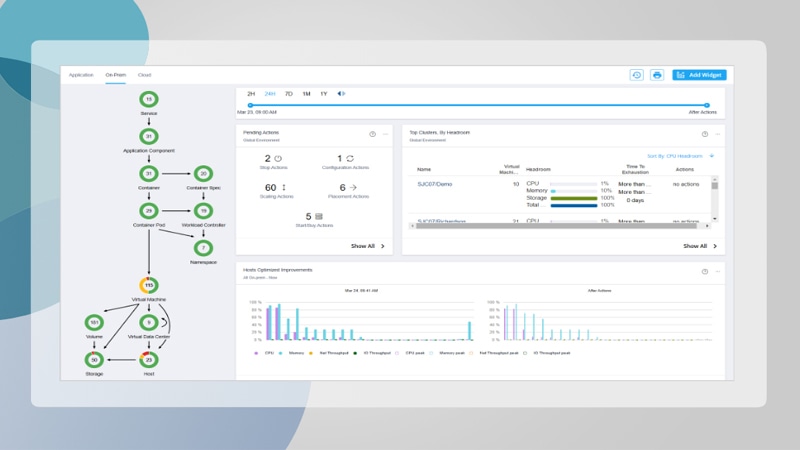
Task: Toggle the IO Throughput peak legend series
Action: click(x=546, y=353)
